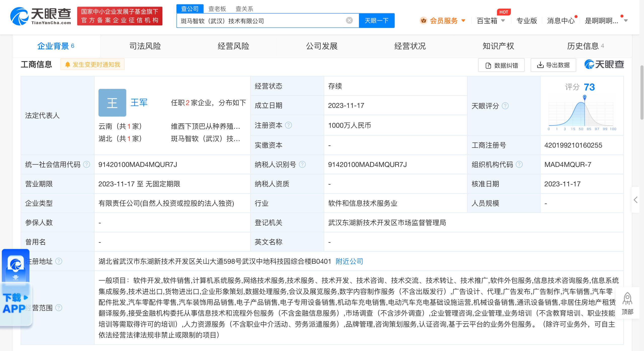Viewport: 644px width, 351px height.
Task: Click the 天眼一下 search button
Action: click(377, 21)
